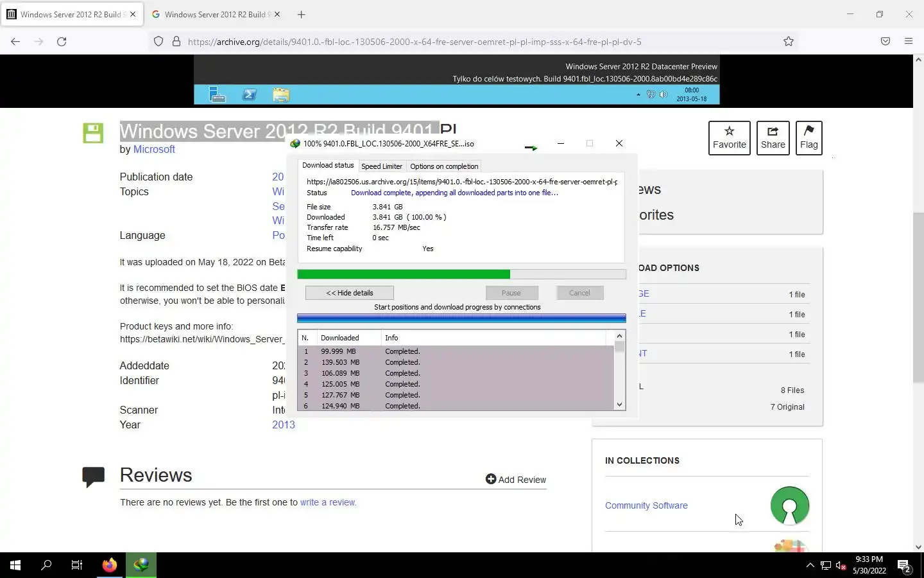Viewport: 924px width, 578px height.
Task: Click the download dialog title bar icon
Action: (295, 144)
